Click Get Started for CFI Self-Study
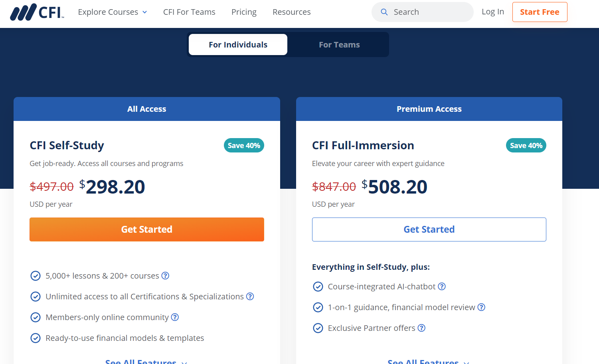This screenshot has height=364, width=599. pos(146,229)
